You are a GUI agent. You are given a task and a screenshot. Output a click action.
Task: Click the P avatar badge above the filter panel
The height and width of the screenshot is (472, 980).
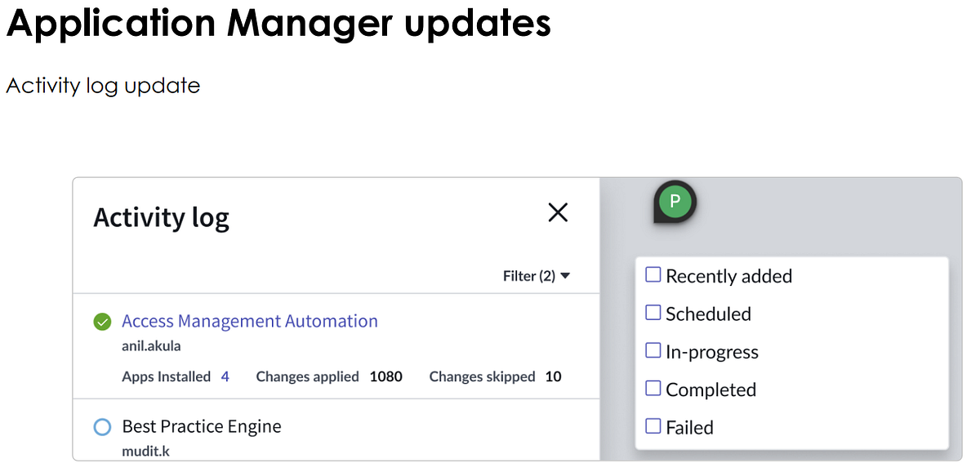(673, 201)
